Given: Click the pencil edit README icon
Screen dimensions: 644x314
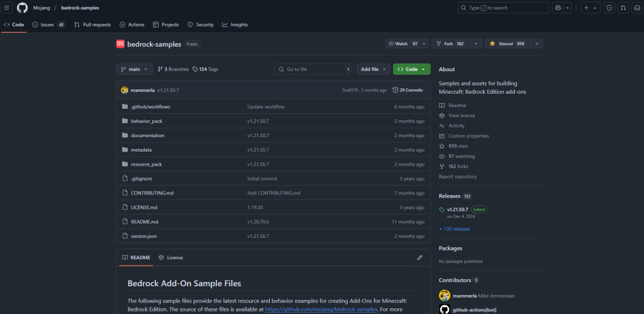Looking at the screenshot, I should coord(419,257).
